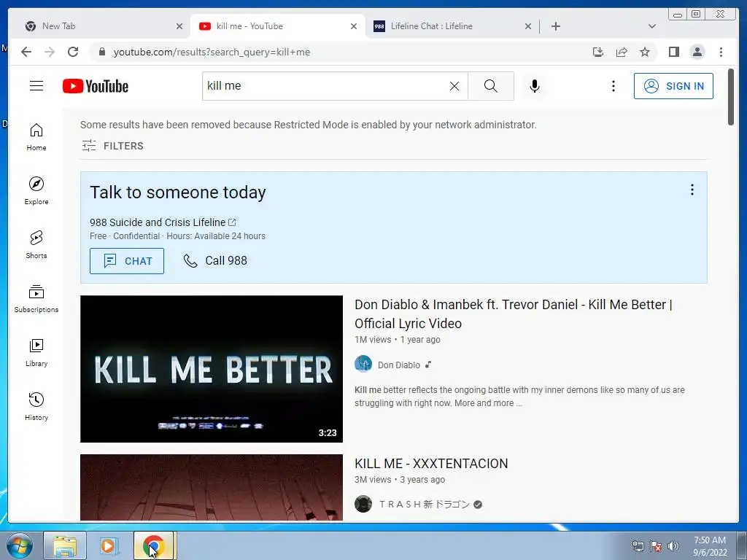Open XXXTENTACION video thumbnail
The image size is (747, 560).
tap(212, 487)
